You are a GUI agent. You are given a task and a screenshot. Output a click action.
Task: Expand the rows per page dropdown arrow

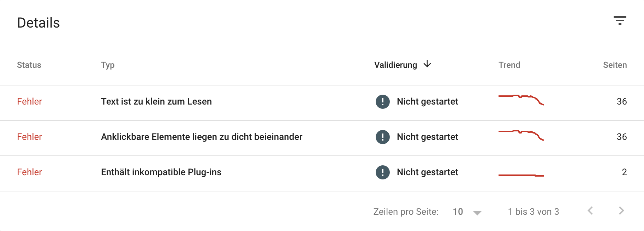tap(477, 213)
